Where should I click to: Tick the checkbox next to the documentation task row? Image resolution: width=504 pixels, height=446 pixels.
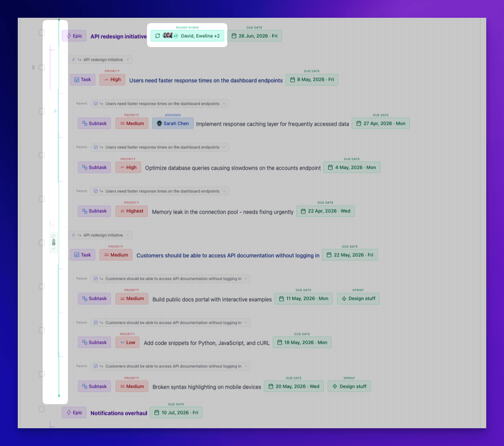click(x=41, y=243)
